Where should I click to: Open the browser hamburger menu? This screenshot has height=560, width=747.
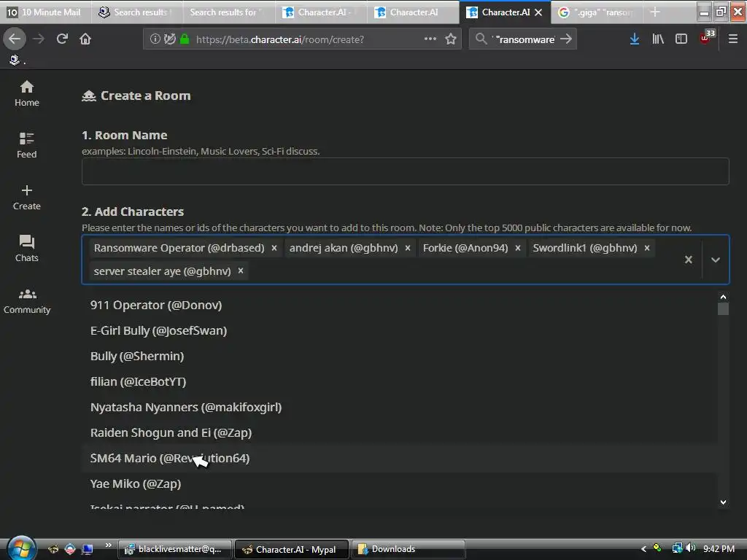click(x=733, y=39)
